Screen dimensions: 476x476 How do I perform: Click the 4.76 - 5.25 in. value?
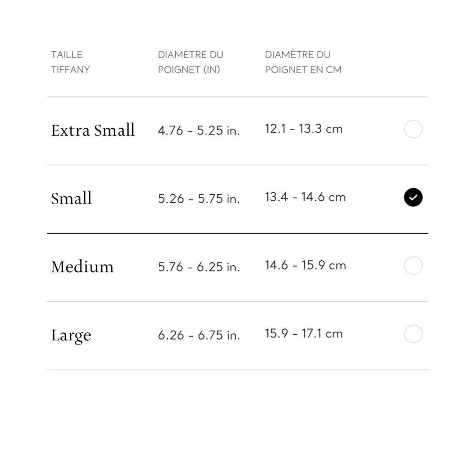tap(198, 131)
